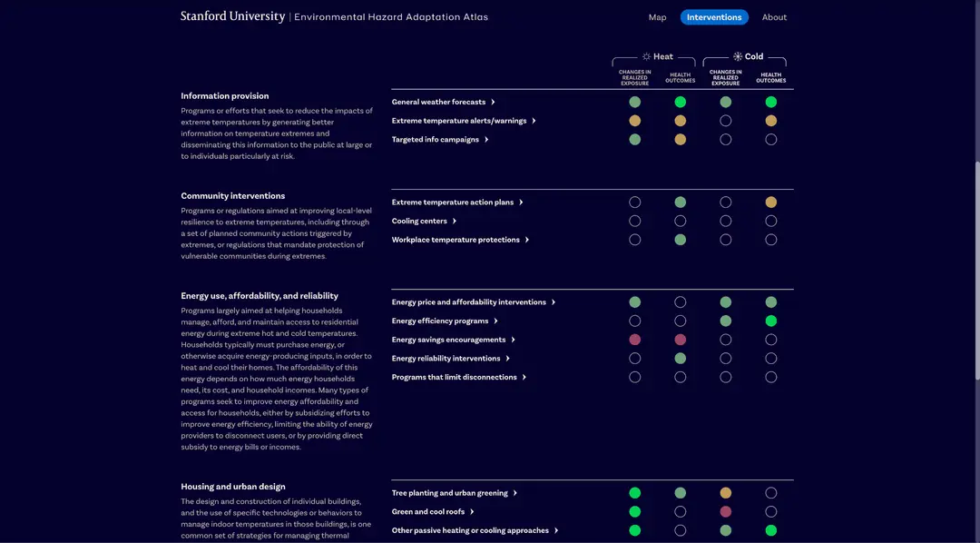
Task: Click General weather forecasts cold health outcomes dot
Action: point(770,102)
